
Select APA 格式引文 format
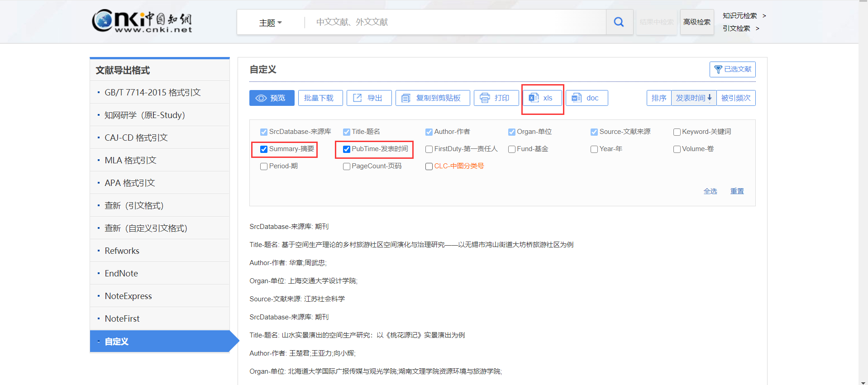pyautogui.click(x=160, y=183)
